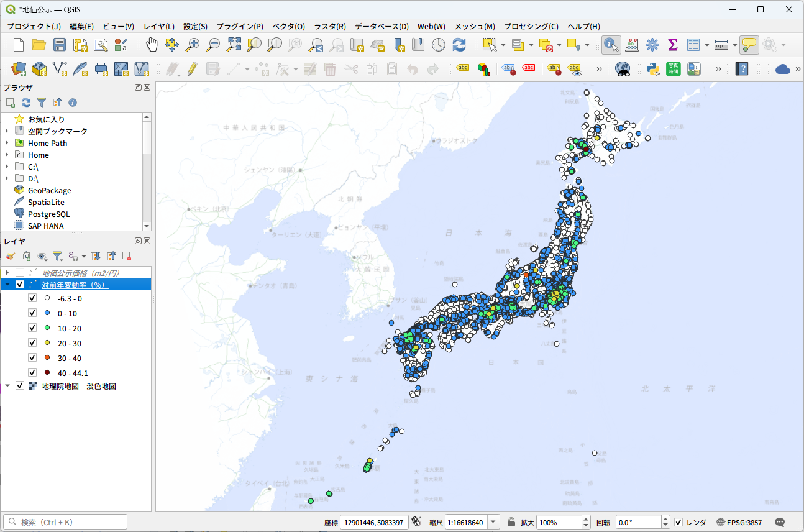
Task: Open the 縮尺 scale dropdown
Action: tap(493, 522)
